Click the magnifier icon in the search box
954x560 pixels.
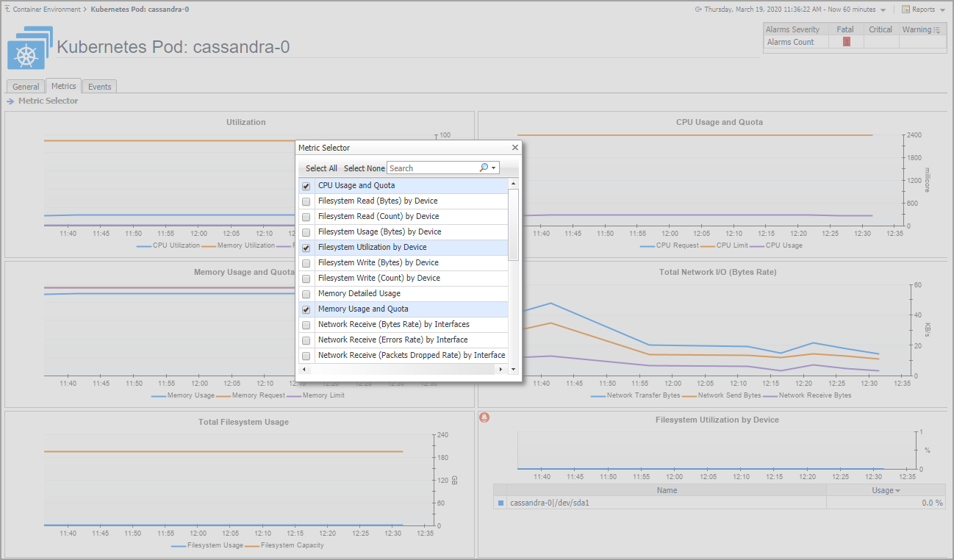pyautogui.click(x=484, y=168)
